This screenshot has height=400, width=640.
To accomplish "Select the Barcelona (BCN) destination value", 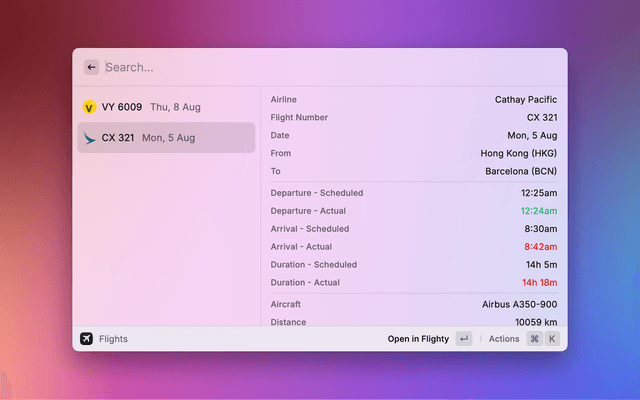I will point(519,172).
